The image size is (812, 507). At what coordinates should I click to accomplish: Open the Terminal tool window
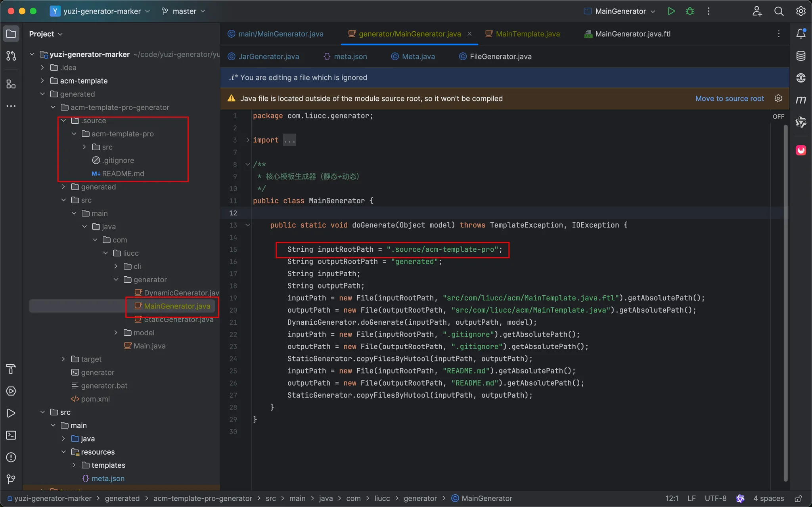coord(11,435)
